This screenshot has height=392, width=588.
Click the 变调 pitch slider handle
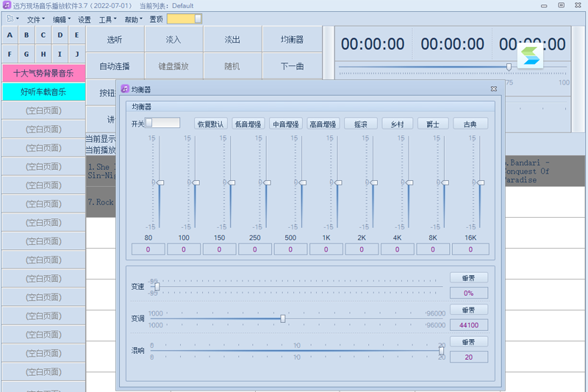283,318
